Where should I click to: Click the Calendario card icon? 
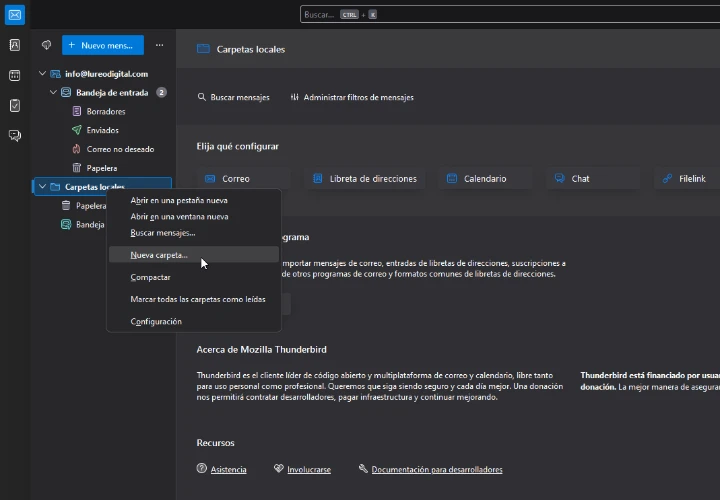point(452,179)
